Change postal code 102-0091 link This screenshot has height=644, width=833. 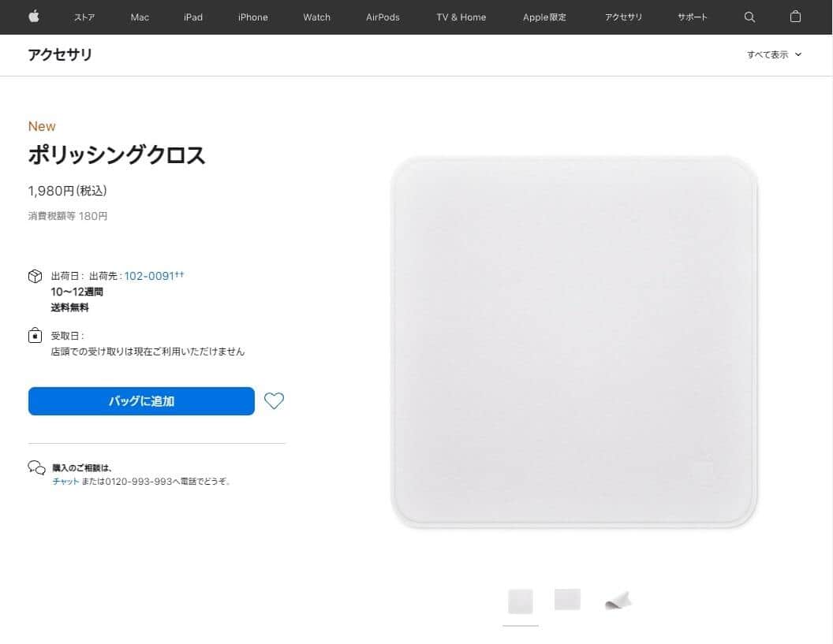pyautogui.click(x=149, y=276)
